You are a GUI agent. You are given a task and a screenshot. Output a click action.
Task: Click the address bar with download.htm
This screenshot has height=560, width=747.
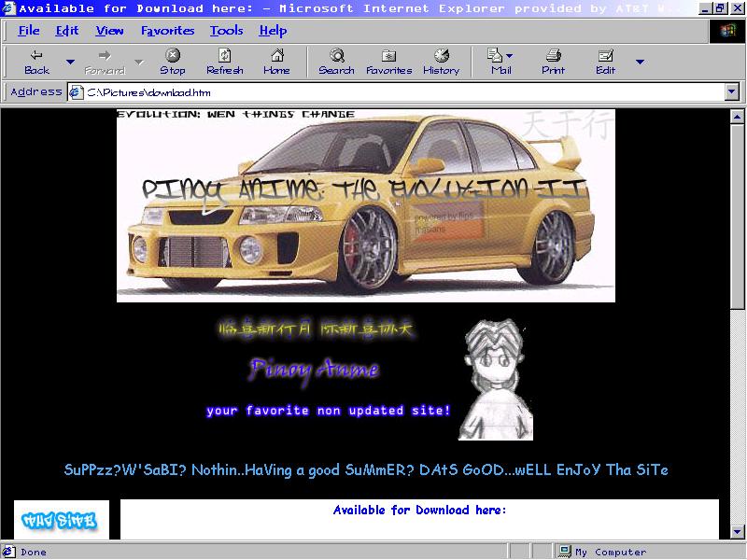pos(398,91)
